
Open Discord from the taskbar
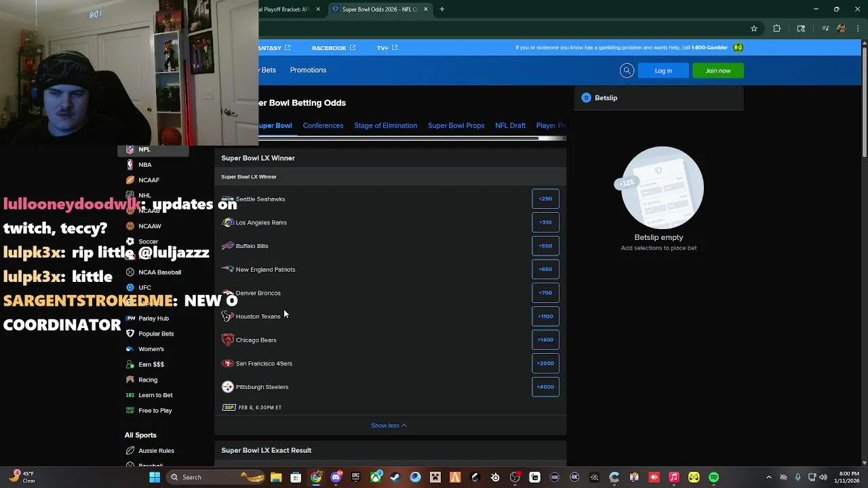point(336,477)
